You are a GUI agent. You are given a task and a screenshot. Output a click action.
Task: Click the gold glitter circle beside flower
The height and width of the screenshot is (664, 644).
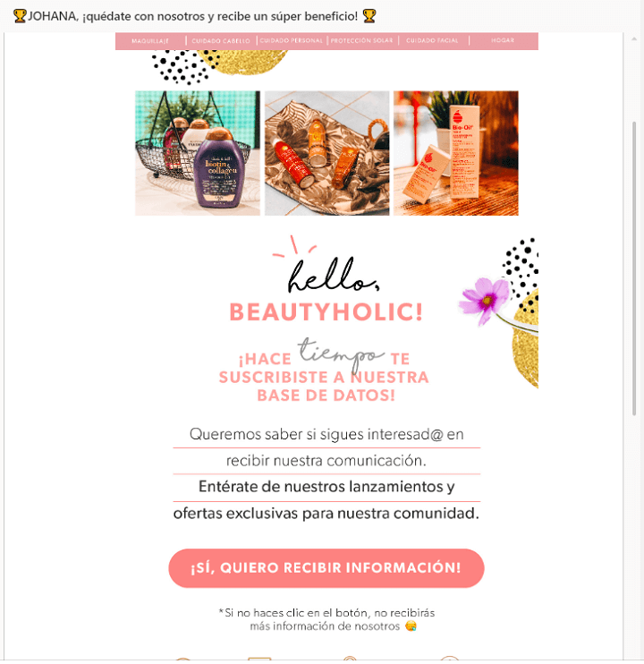coord(526,339)
